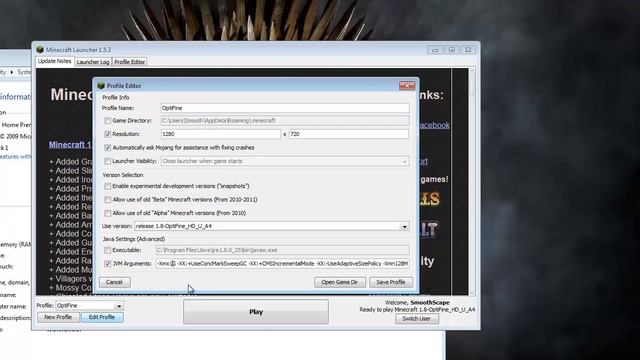
Task: Close the Profile Editor dialog
Action: [x=407, y=86]
